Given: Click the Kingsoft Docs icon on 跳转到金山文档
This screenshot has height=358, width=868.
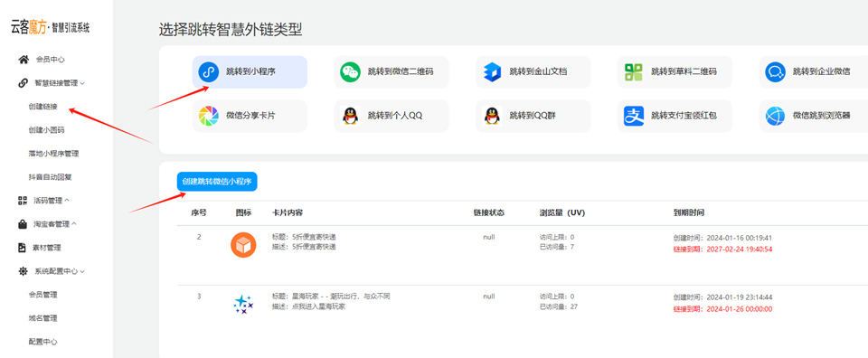Looking at the screenshot, I should click(x=492, y=72).
